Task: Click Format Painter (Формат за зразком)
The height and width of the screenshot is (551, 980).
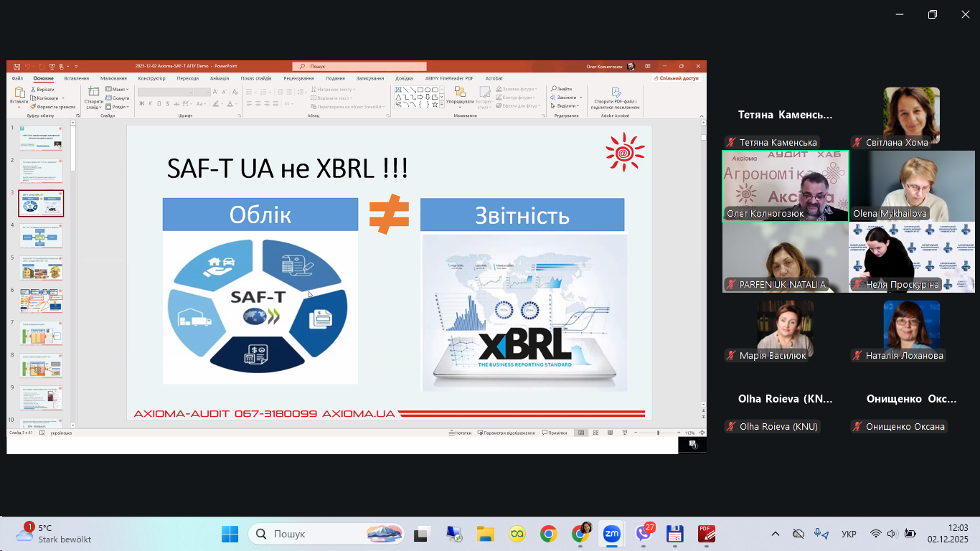Action: (52, 106)
